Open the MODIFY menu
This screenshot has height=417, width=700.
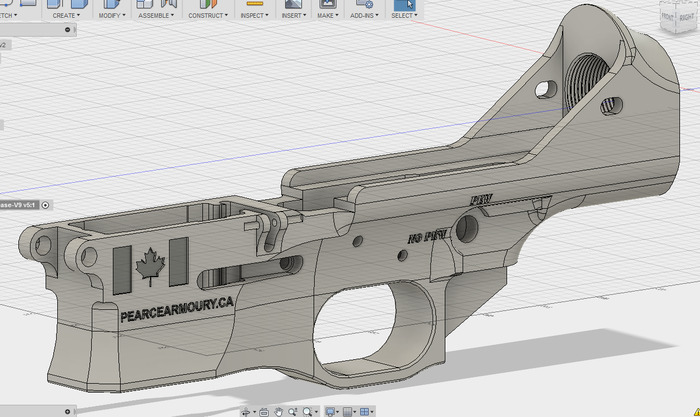112,16
